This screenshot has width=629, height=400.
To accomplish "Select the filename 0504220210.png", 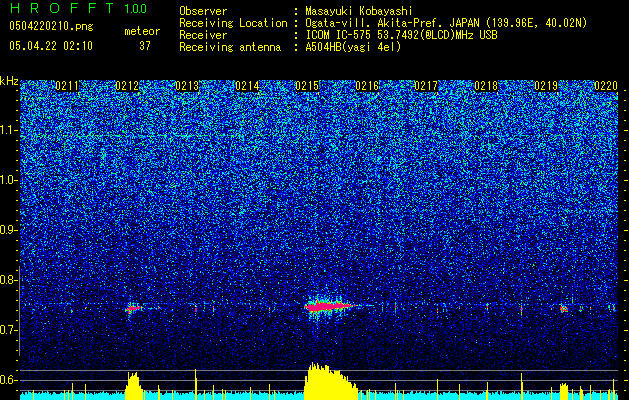I will click(x=51, y=26).
